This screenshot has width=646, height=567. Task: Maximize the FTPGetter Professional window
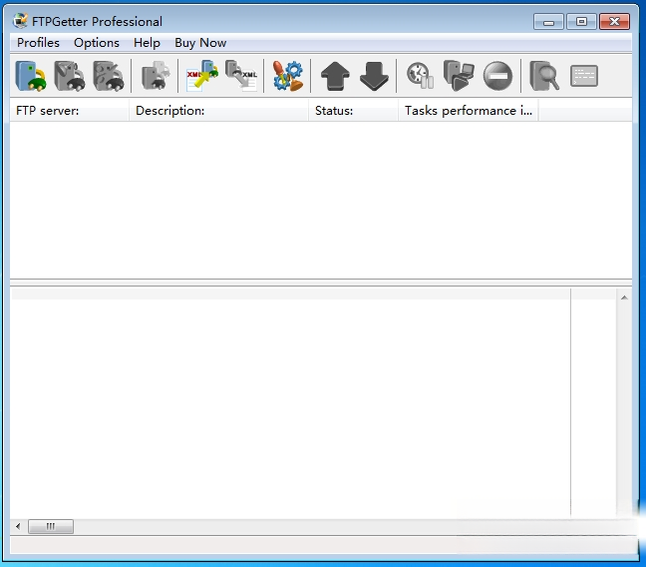pyautogui.click(x=581, y=22)
